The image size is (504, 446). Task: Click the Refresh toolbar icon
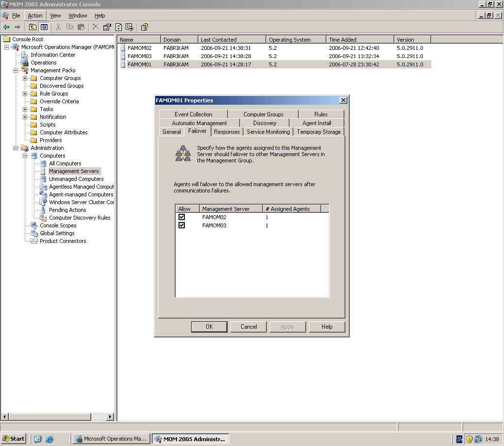[118, 27]
